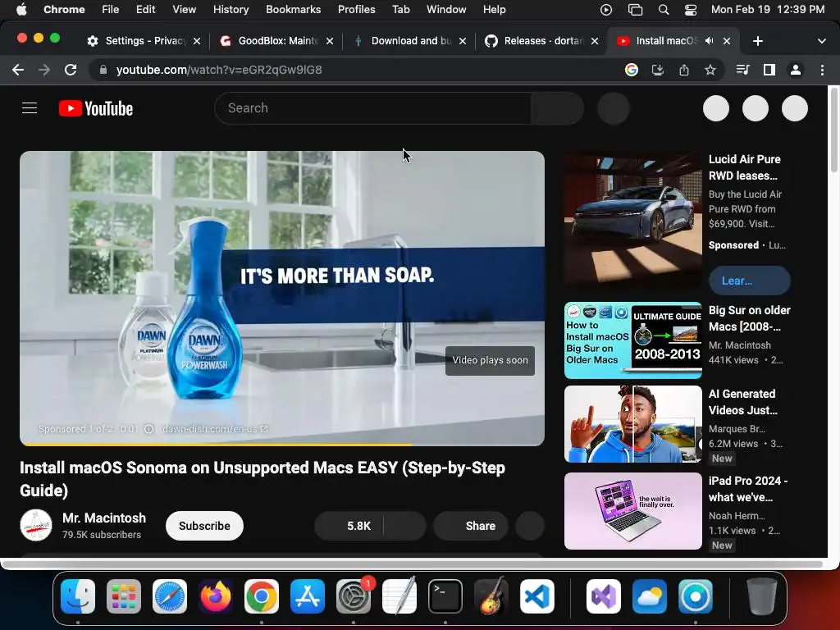Open Finder from the Dock

78,596
